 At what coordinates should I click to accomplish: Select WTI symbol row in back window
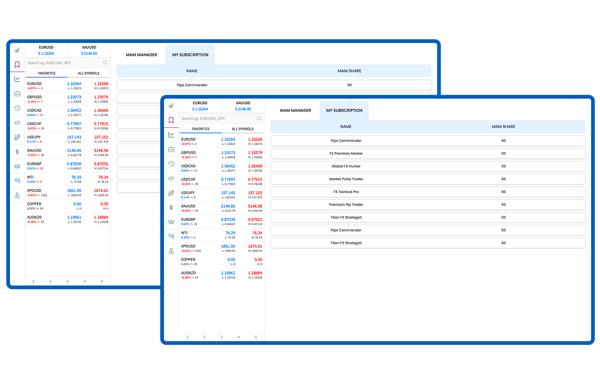[68, 179]
